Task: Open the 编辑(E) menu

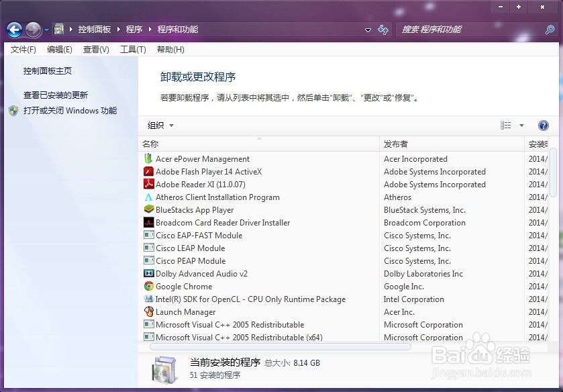Action: (x=60, y=50)
